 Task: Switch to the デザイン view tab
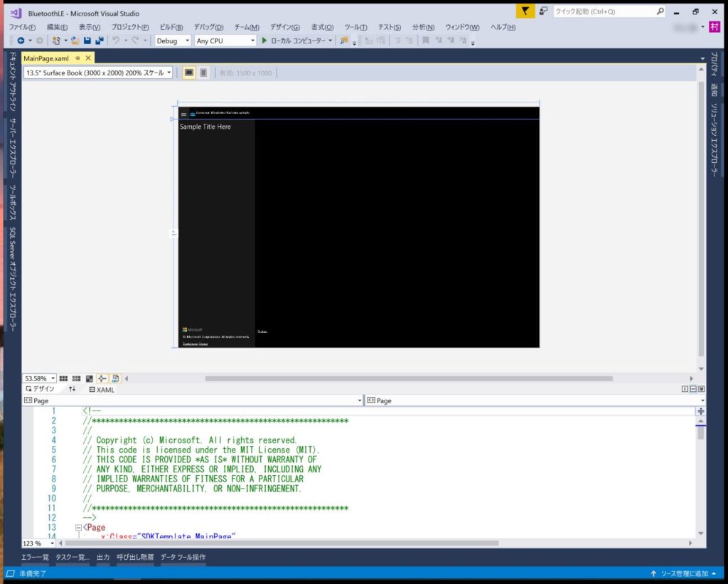41,389
